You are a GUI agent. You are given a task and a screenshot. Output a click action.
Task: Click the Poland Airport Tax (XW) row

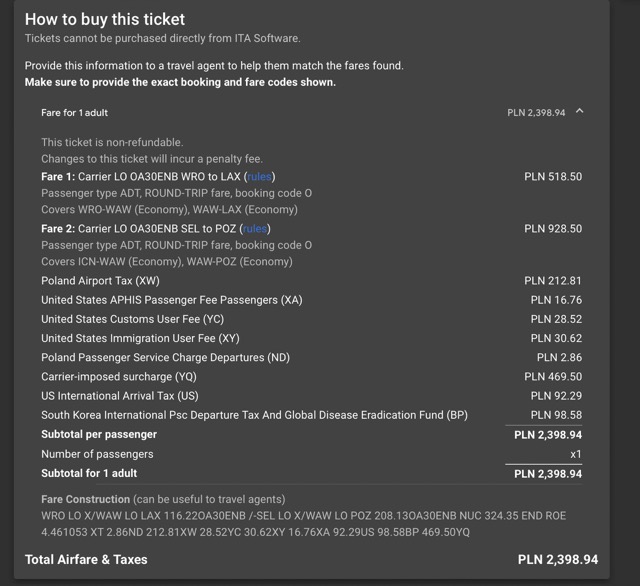311,281
